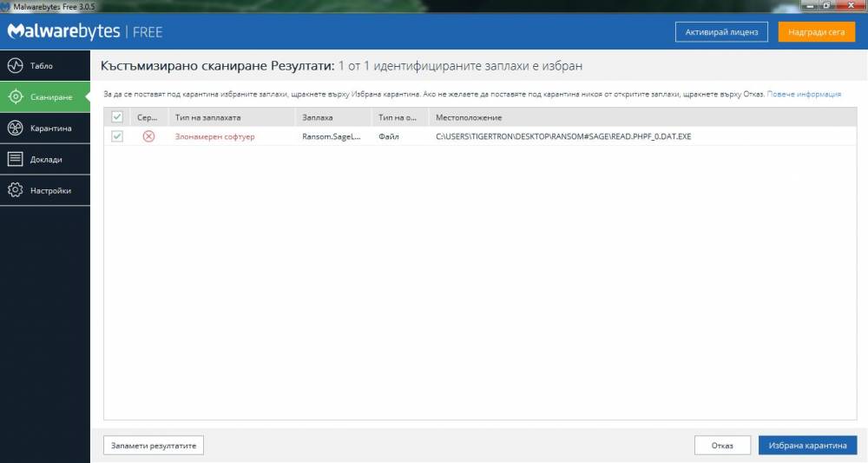Sort by Тип на о... column header
868x463 pixels.
(400, 117)
